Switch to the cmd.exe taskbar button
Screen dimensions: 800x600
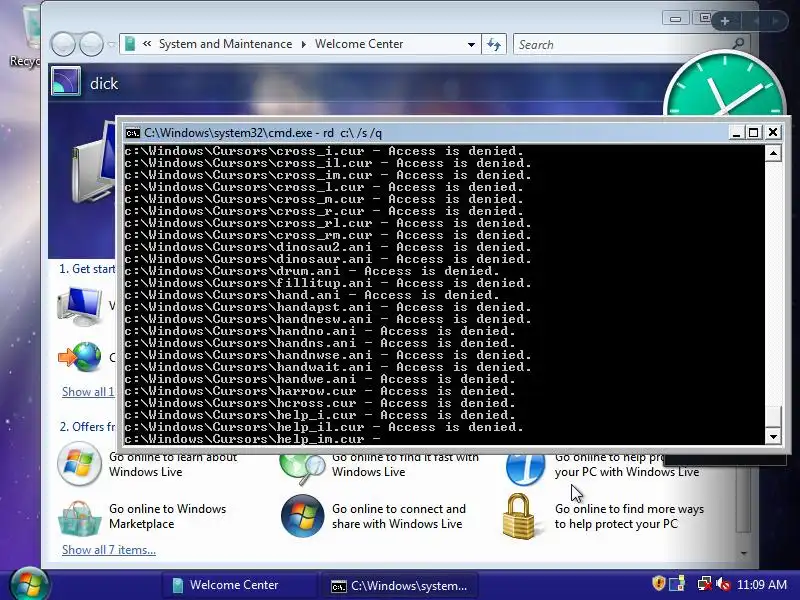coord(399,585)
